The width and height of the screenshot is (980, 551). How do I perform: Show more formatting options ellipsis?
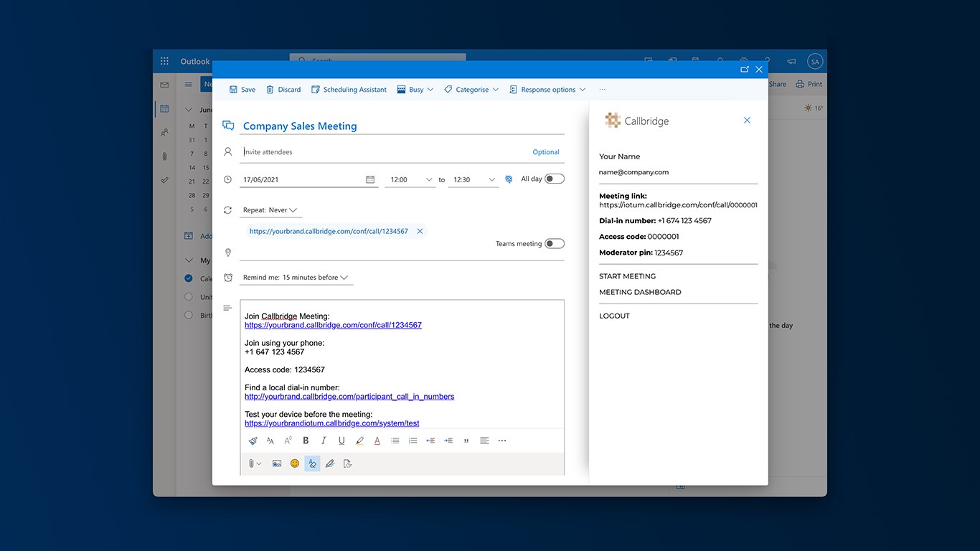point(502,441)
